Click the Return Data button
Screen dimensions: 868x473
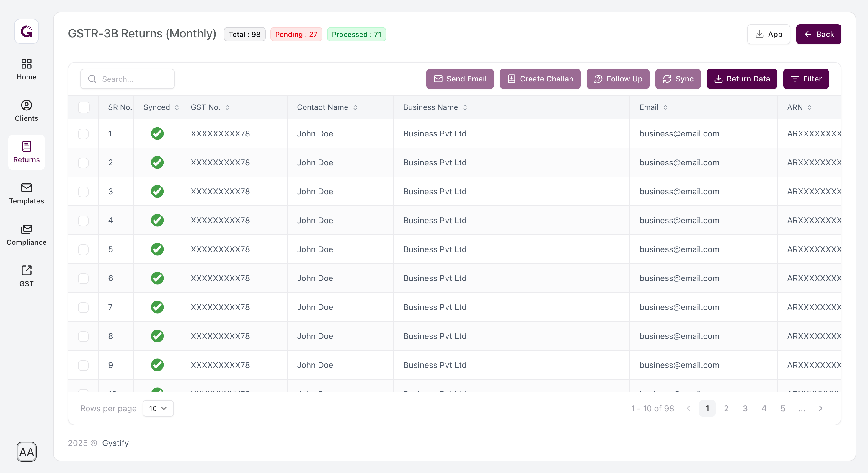[x=742, y=79]
